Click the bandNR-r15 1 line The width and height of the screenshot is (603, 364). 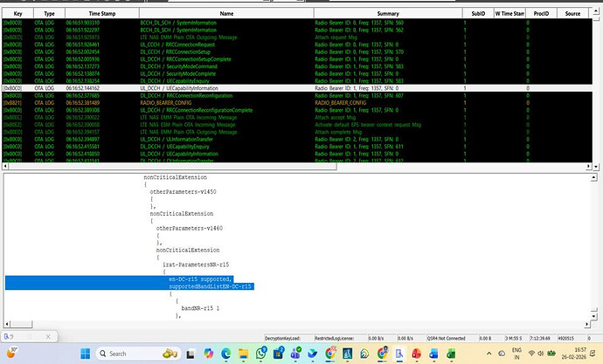pos(200,308)
